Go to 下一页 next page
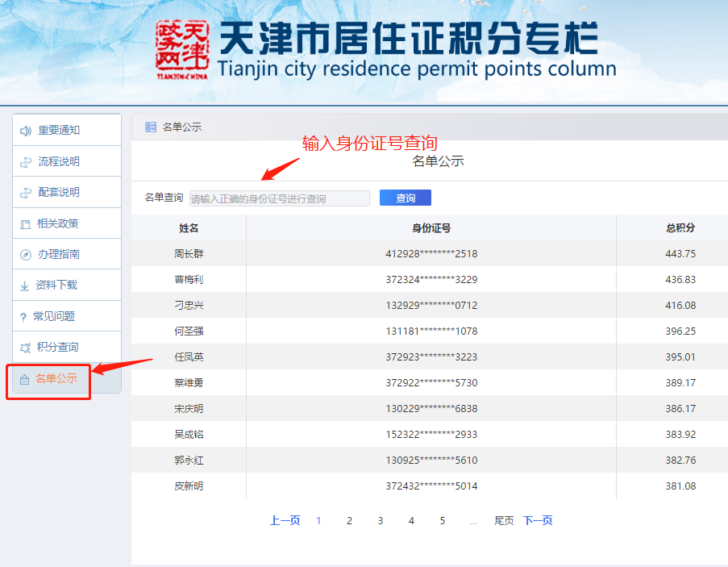The width and height of the screenshot is (728, 567). coord(538,521)
